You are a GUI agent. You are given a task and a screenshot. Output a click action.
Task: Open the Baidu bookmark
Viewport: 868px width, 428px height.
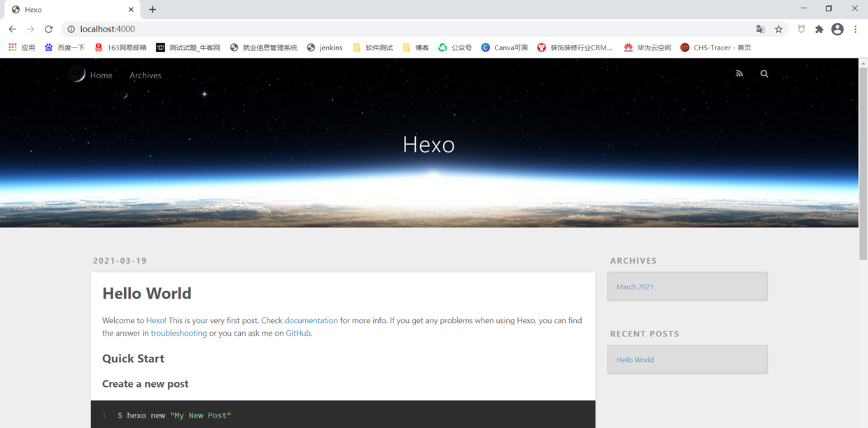coord(64,48)
